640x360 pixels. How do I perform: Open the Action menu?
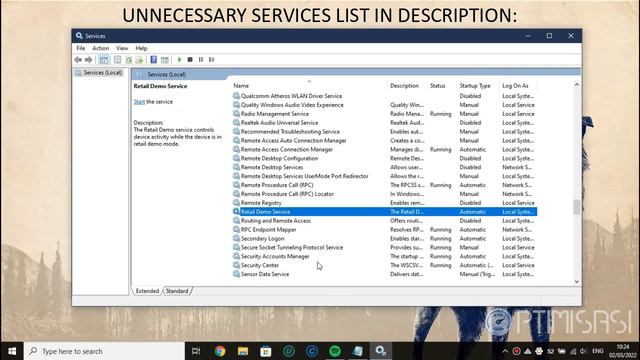(100, 48)
